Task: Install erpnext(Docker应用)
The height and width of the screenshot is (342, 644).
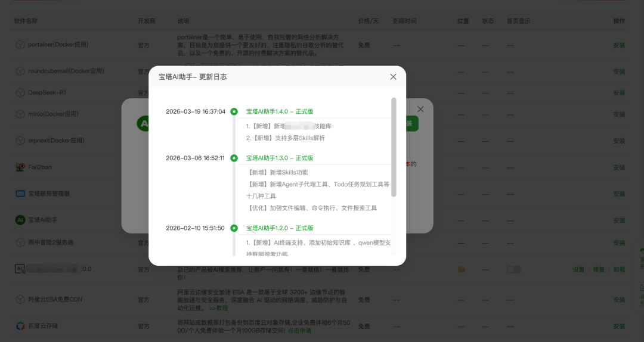Action: [x=619, y=141]
